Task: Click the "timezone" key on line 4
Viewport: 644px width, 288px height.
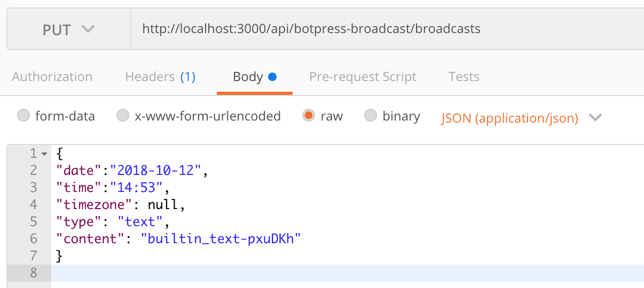Action: point(94,205)
